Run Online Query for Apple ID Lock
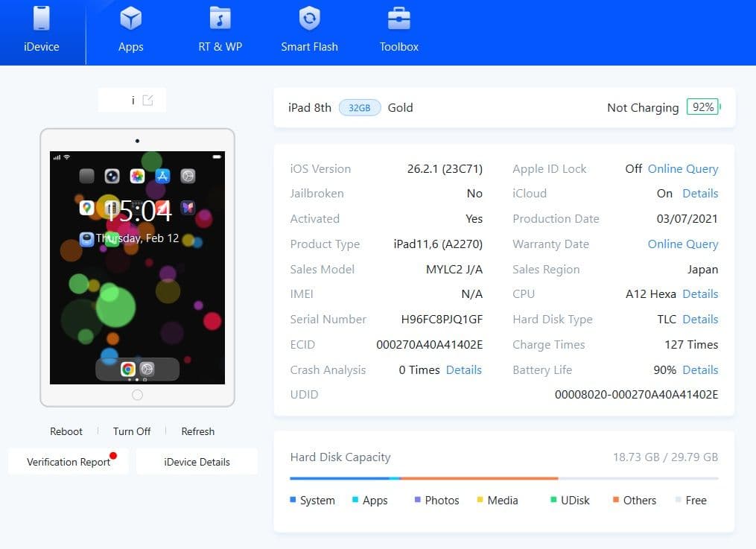Screen dimensions: 756x549 pyautogui.click(x=682, y=168)
